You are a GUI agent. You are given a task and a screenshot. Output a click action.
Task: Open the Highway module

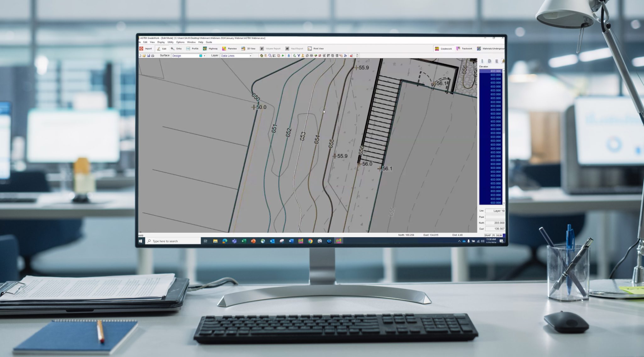click(210, 48)
